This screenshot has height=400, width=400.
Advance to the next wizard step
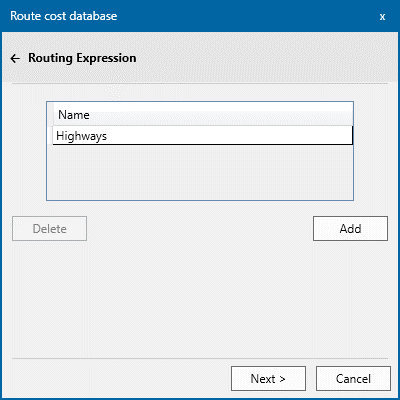click(x=268, y=379)
